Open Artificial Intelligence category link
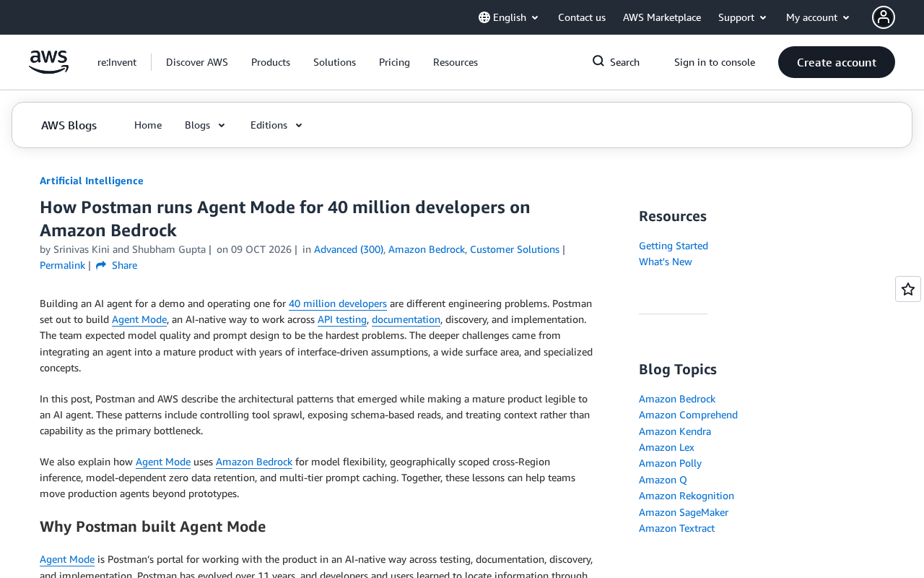 click(x=92, y=181)
